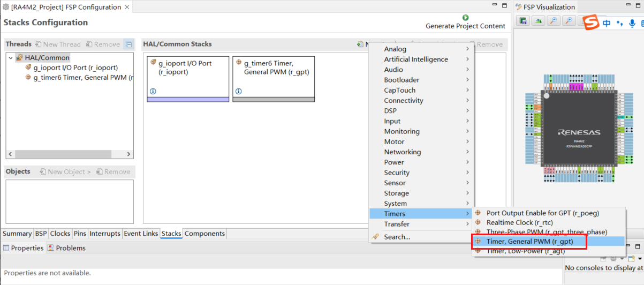The width and height of the screenshot is (644, 285).
Task: Click the module icon of g_ioport tree row
Action: [x=28, y=67]
